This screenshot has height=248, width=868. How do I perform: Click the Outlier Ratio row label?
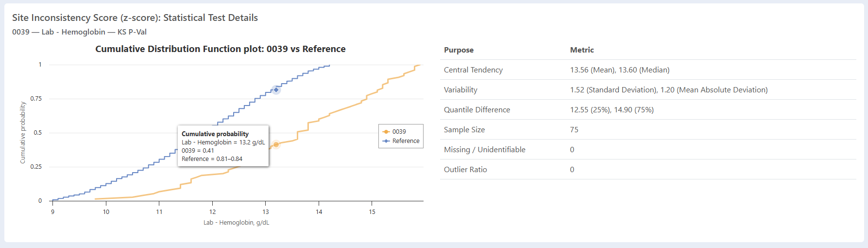465,170
